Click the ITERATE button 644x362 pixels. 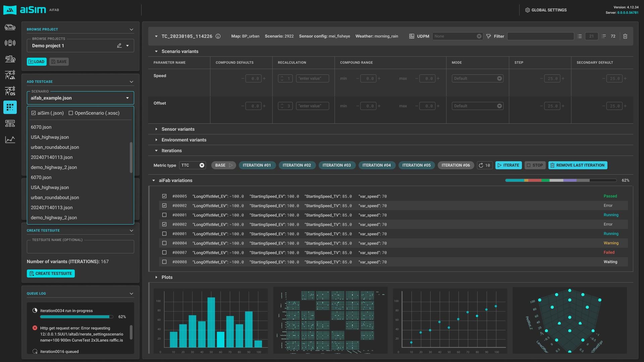click(x=508, y=165)
